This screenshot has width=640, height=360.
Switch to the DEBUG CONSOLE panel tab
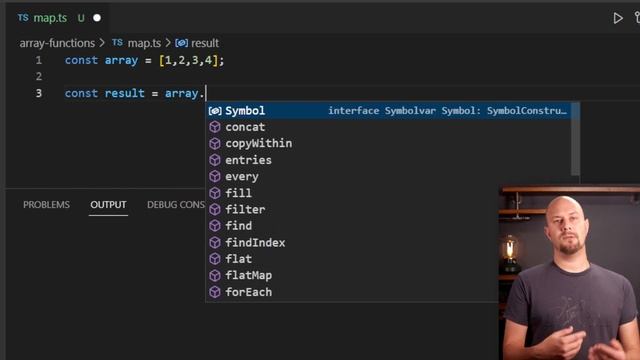point(176,204)
